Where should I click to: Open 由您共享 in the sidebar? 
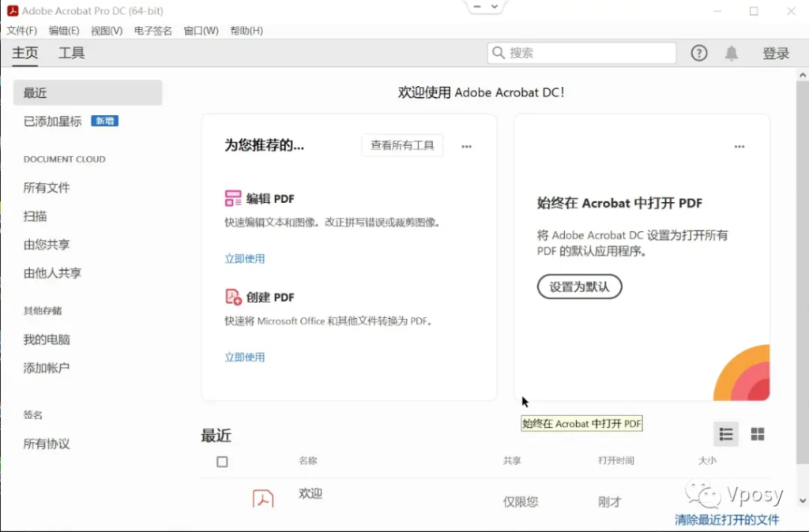click(47, 245)
